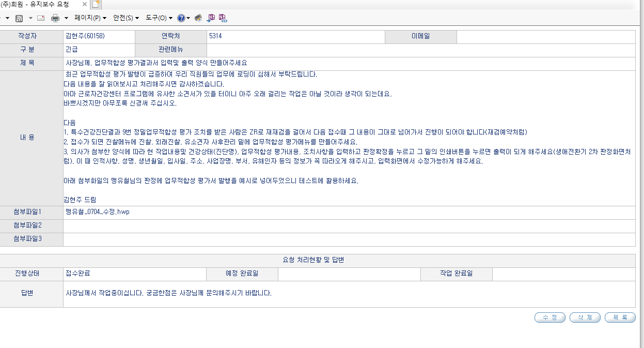Click the Send to OneNote icon
The width and height of the screenshot is (644, 348).
pyautogui.click(x=211, y=18)
